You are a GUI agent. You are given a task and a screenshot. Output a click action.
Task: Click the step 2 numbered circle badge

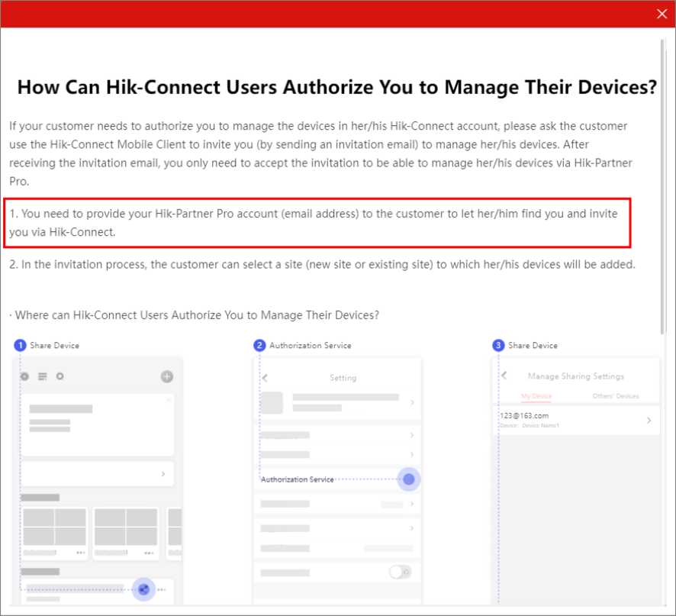point(259,346)
